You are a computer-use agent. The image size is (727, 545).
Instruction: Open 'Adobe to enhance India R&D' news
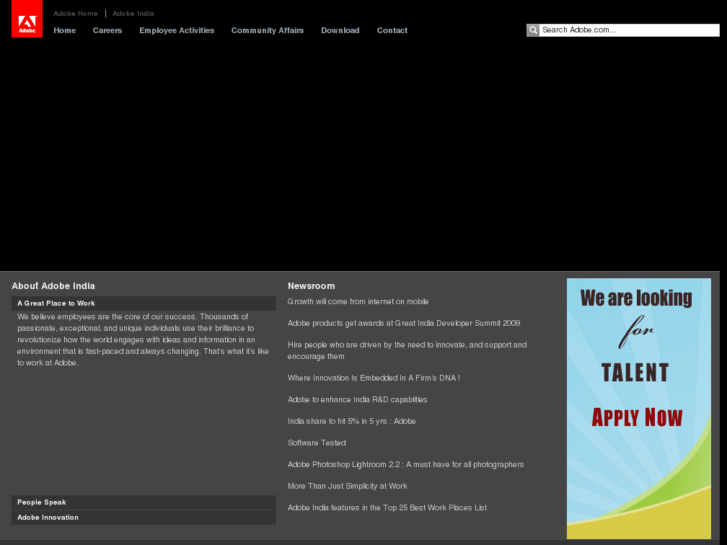pyautogui.click(x=357, y=400)
